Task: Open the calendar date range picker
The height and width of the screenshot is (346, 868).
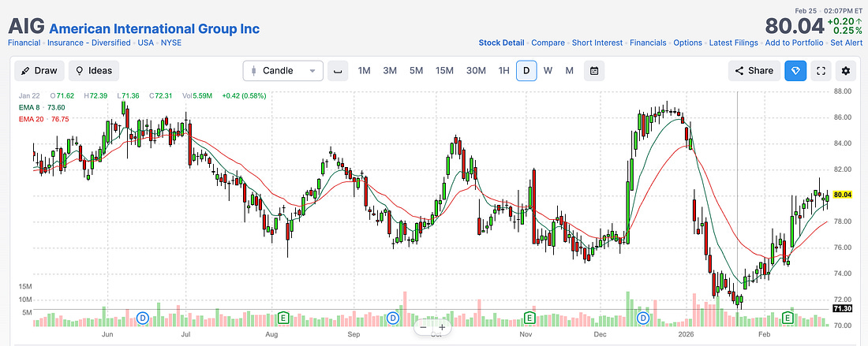Action: click(594, 71)
